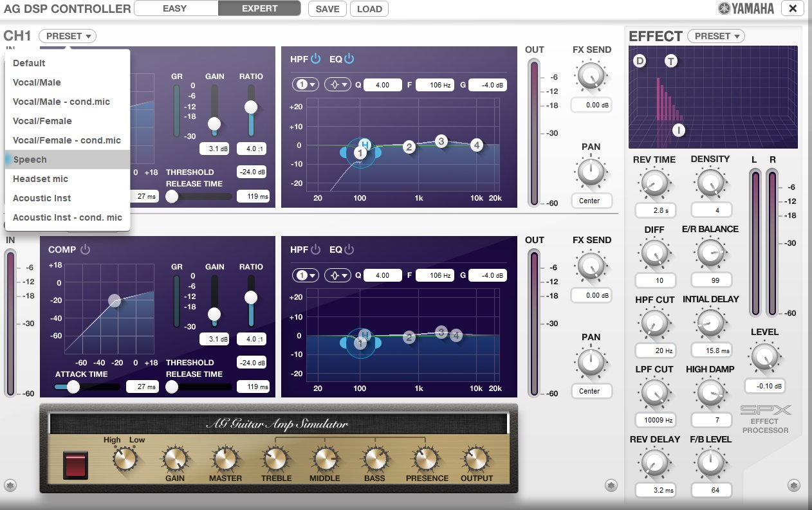Select the I marker in effect display
The height and width of the screenshot is (510, 812).
[679, 131]
